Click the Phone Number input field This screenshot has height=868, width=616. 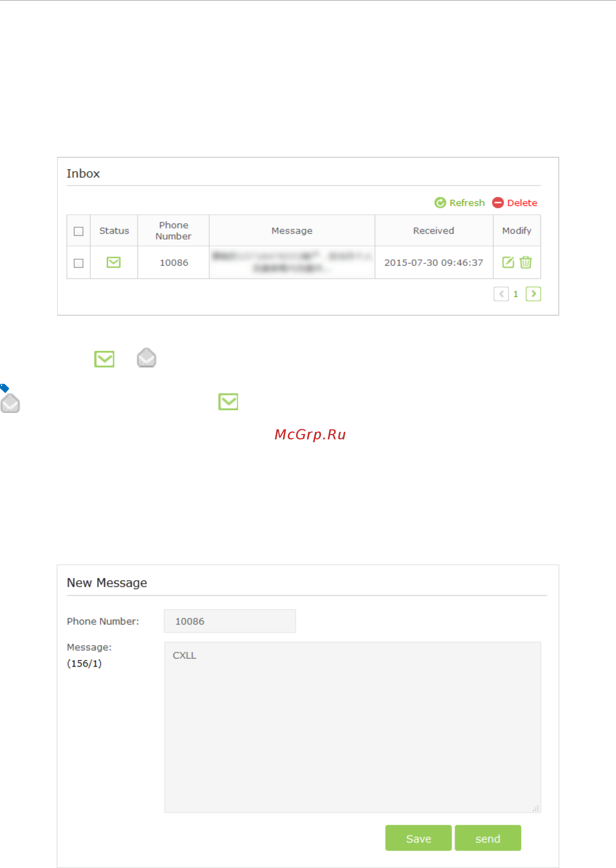pyautogui.click(x=230, y=621)
